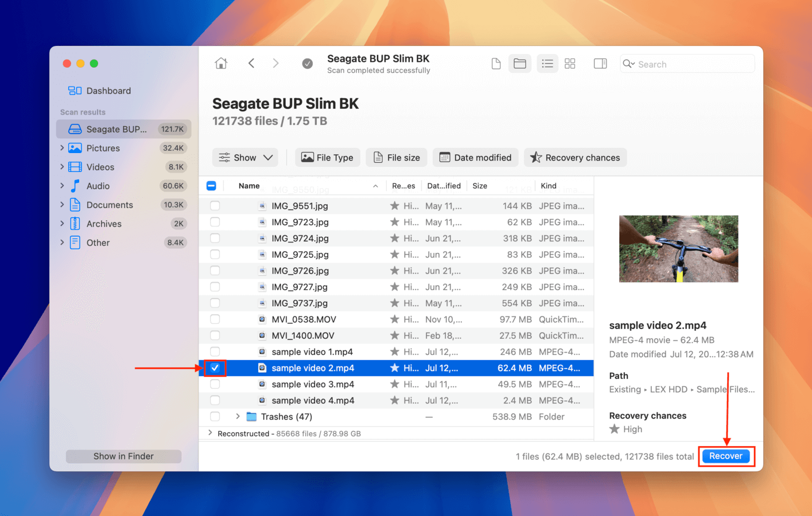Viewport: 812px width, 516px height.
Task: Select Seagate BUP scan result in sidebar
Action: click(123, 129)
